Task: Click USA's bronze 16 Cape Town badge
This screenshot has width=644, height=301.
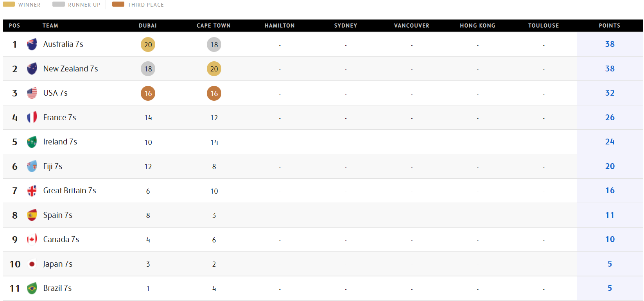Action: pos(214,93)
